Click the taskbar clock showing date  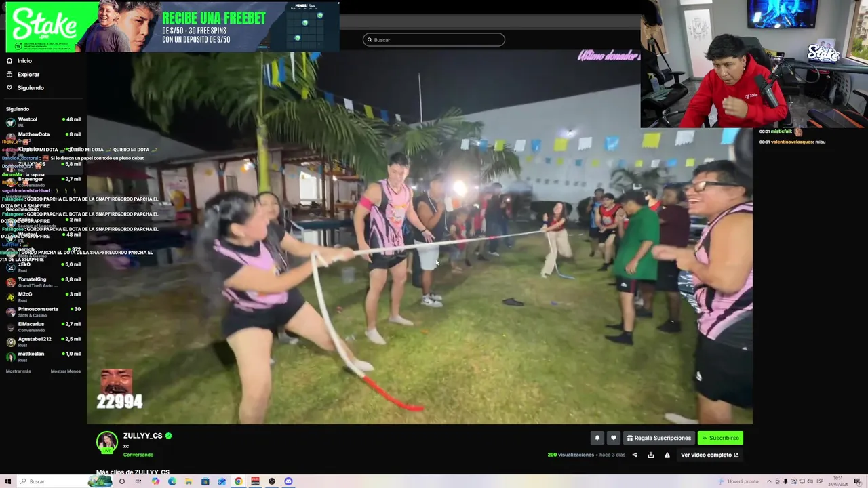pyautogui.click(x=838, y=481)
